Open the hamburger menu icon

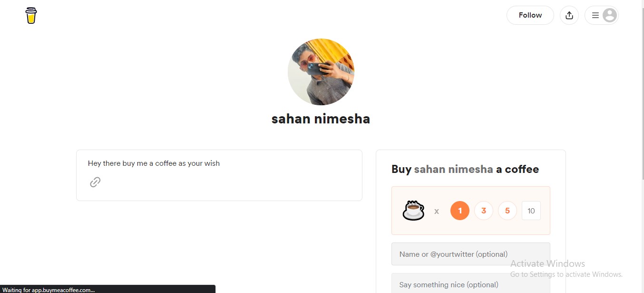point(595,15)
